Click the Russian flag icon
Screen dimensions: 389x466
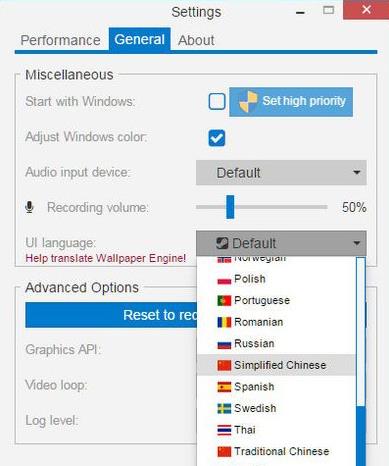point(224,344)
